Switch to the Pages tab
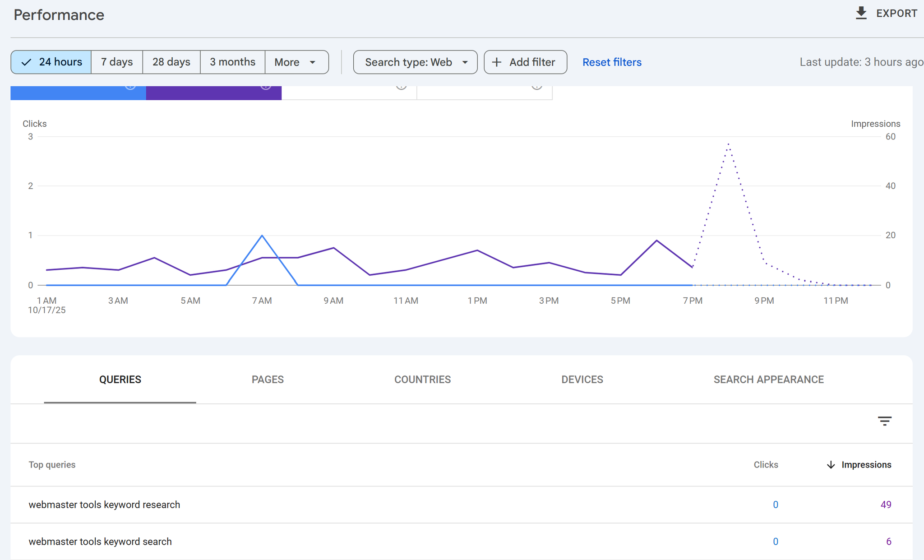Image resolution: width=924 pixels, height=560 pixels. point(268,380)
